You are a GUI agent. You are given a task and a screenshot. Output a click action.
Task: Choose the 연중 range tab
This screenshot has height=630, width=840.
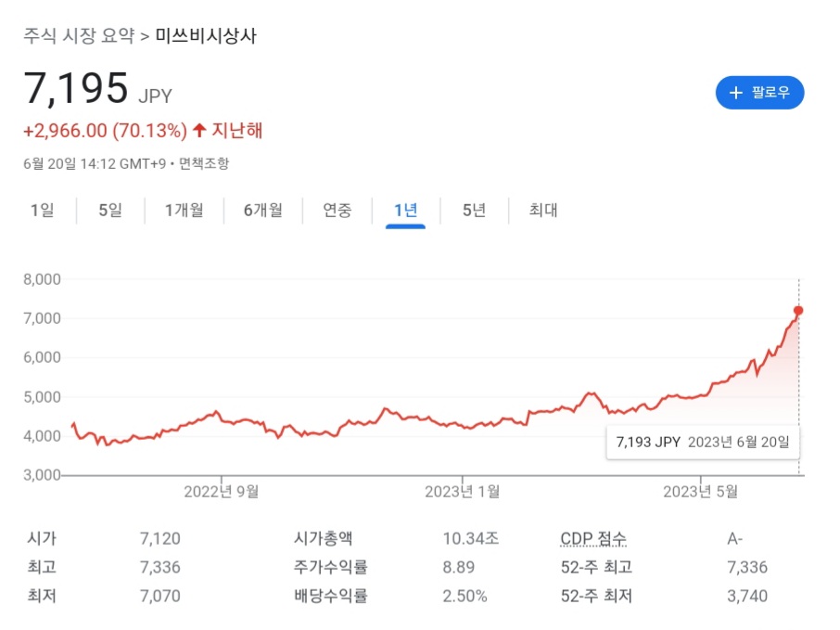[x=337, y=211]
